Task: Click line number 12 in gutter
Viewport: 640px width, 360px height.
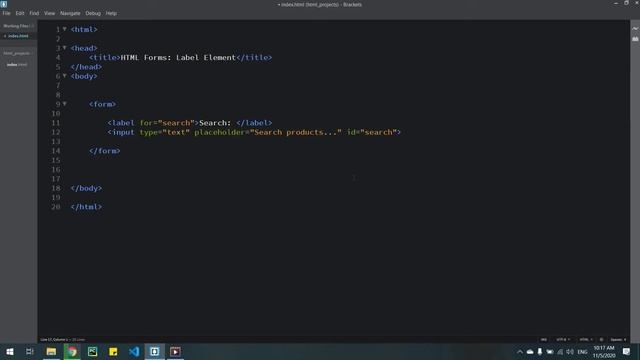Action: (x=56, y=132)
